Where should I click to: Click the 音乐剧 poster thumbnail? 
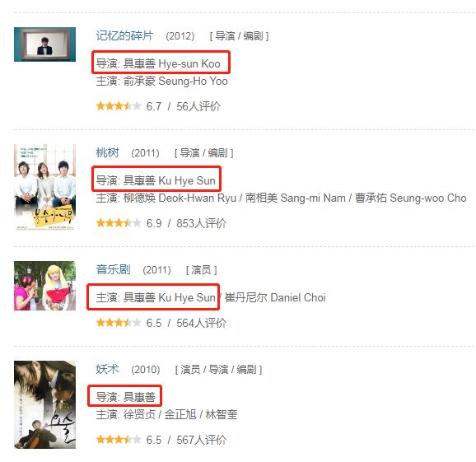[45, 286]
